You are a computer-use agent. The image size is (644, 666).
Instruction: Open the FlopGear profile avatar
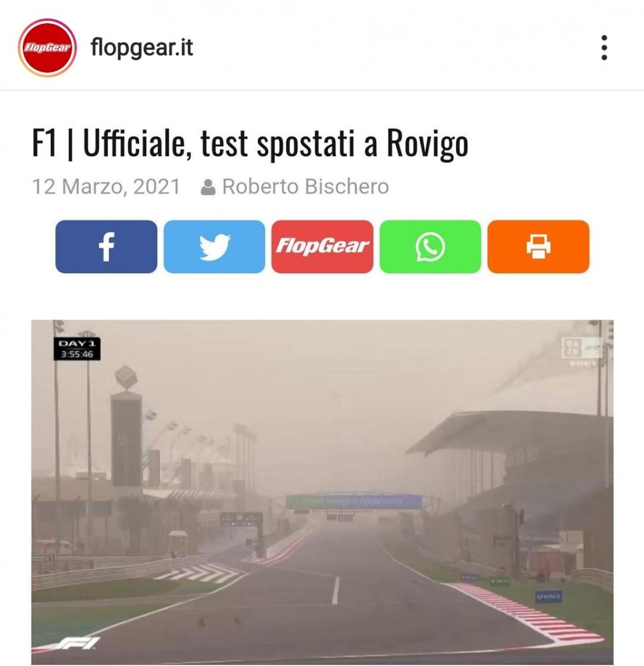coord(47,48)
